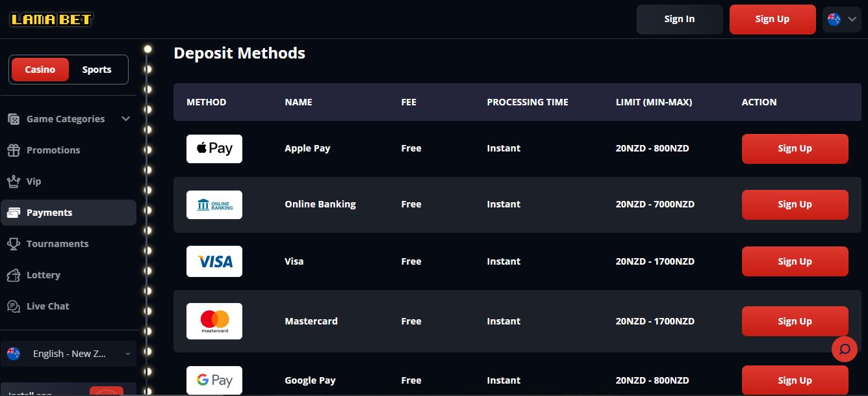Open the floating red chat bubble
Screen dimensions: 868x396
[845, 349]
